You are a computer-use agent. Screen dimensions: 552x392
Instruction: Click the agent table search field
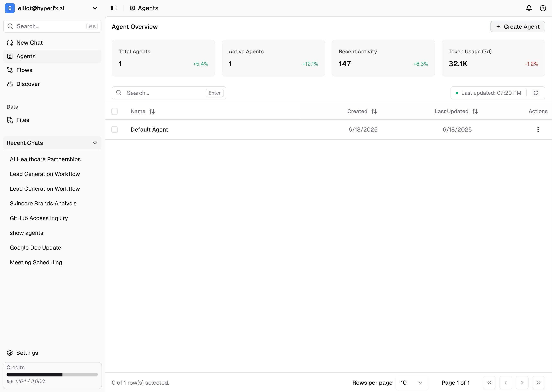[x=164, y=93]
